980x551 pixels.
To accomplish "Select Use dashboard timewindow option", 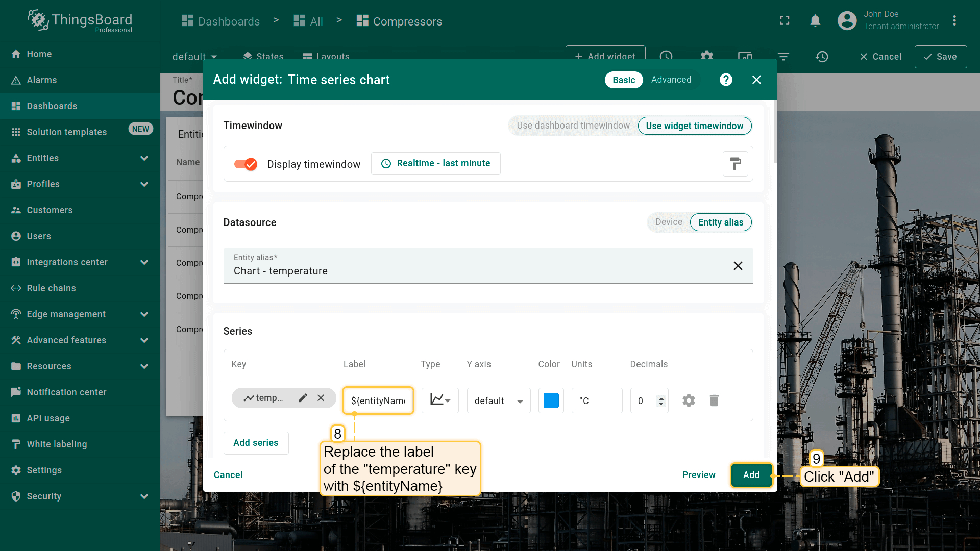I will coord(573,126).
